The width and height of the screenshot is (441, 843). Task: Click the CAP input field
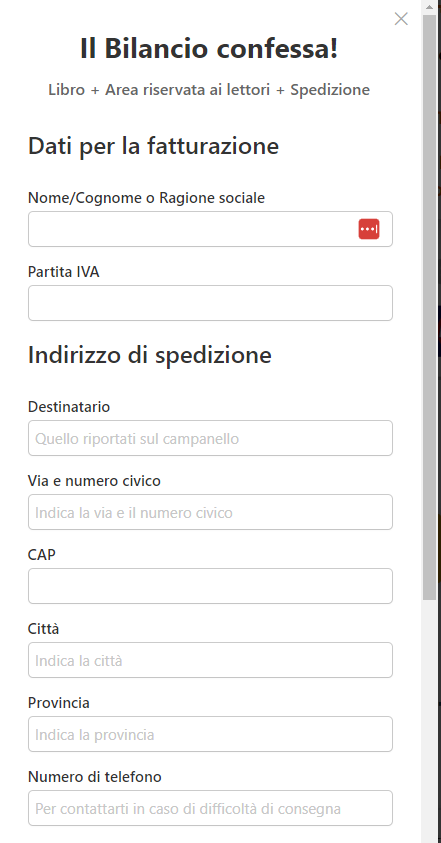(x=210, y=586)
